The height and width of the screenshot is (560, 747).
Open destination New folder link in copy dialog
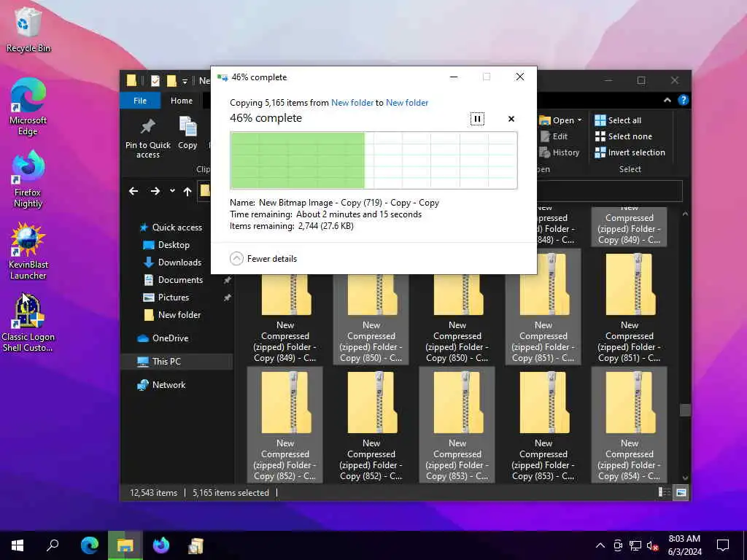click(407, 102)
